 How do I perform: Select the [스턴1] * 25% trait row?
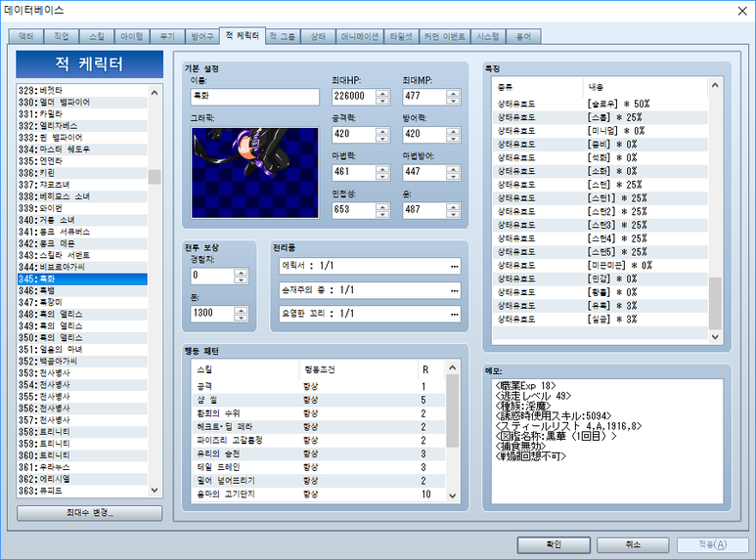click(600, 198)
